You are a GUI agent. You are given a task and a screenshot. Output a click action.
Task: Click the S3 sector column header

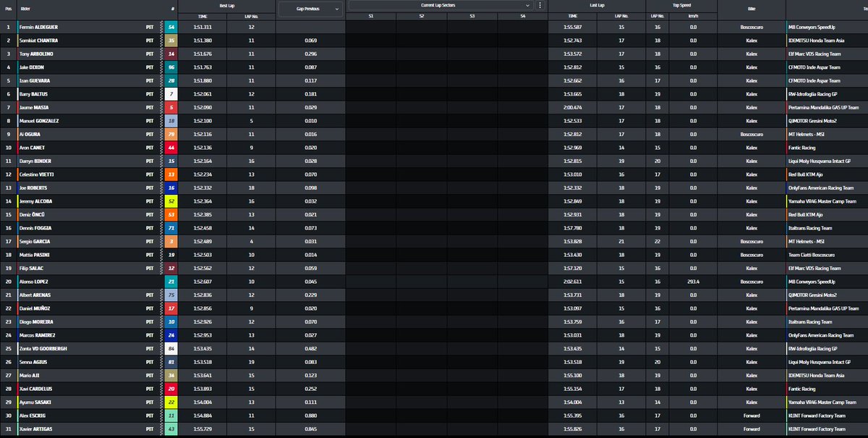click(x=472, y=15)
